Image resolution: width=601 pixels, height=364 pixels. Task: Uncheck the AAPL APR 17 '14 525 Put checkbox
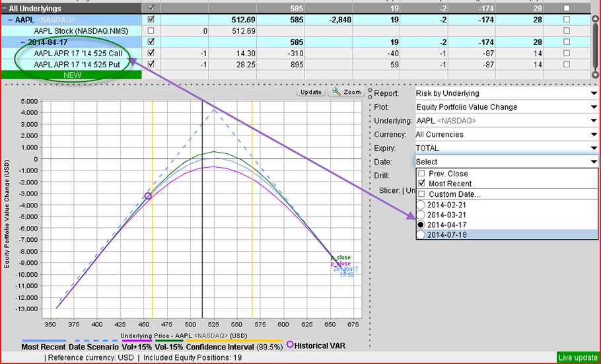click(151, 64)
